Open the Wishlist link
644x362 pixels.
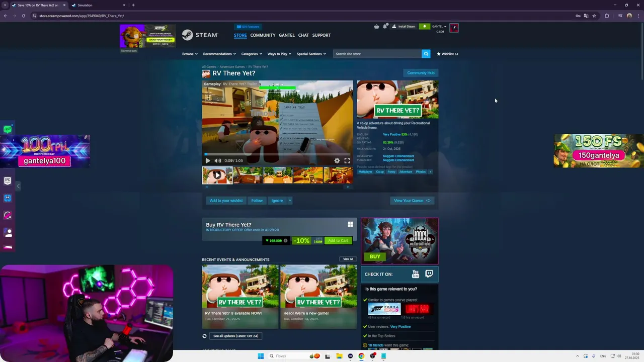pos(447,54)
